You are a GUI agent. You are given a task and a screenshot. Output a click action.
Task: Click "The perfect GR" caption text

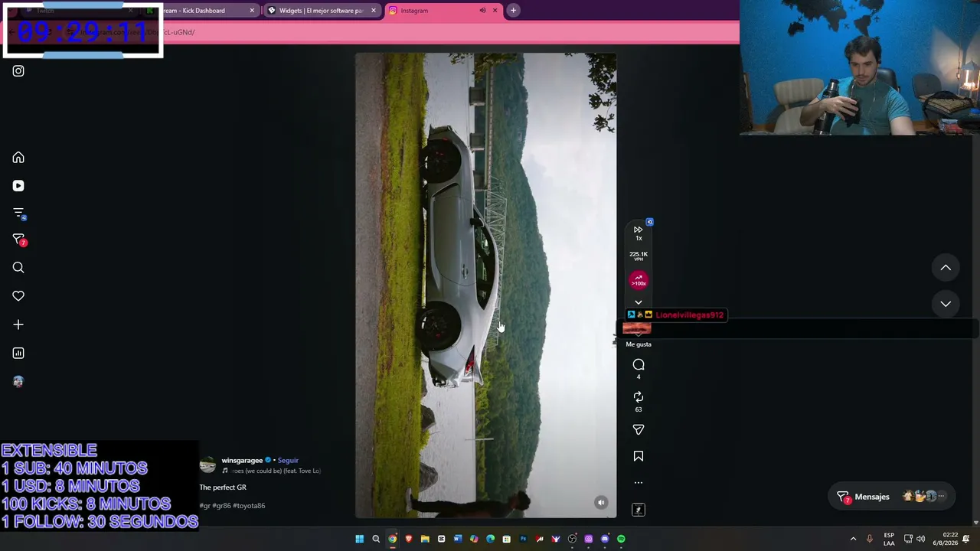pos(223,487)
